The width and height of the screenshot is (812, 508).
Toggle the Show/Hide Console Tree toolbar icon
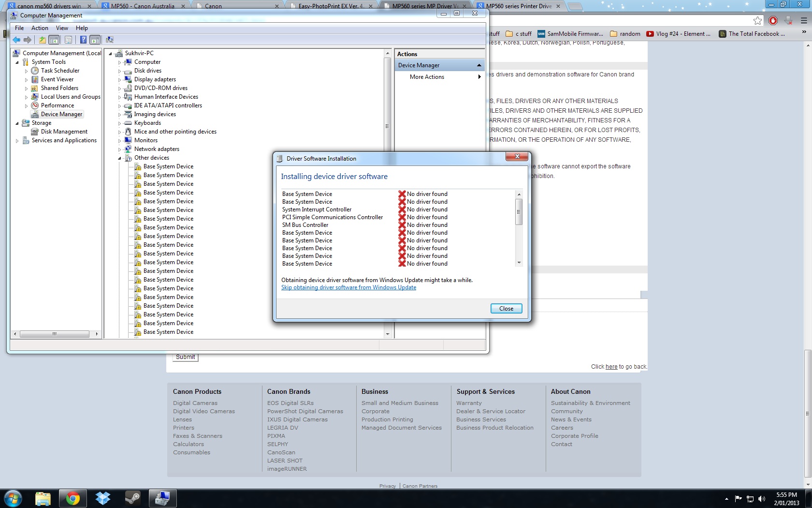point(54,40)
